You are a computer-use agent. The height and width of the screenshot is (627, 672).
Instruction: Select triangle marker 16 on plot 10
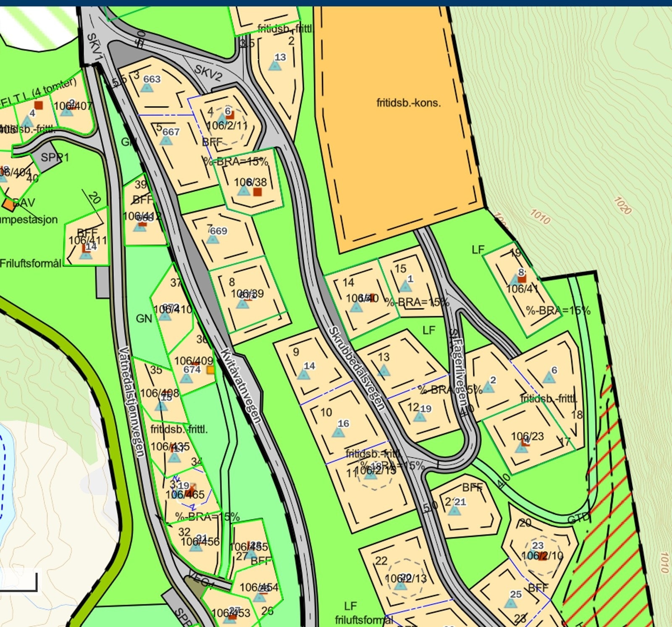click(338, 431)
